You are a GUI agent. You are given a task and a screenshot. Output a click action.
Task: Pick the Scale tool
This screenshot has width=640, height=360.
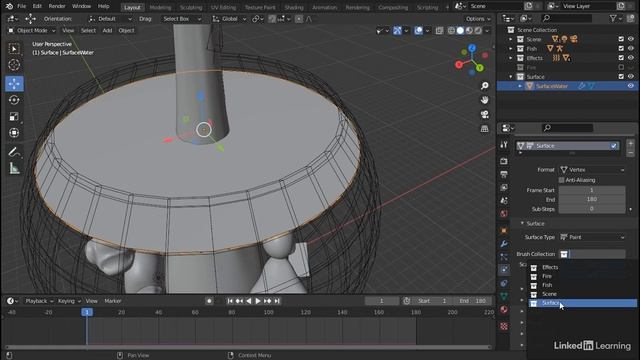pyautogui.click(x=14, y=116)
